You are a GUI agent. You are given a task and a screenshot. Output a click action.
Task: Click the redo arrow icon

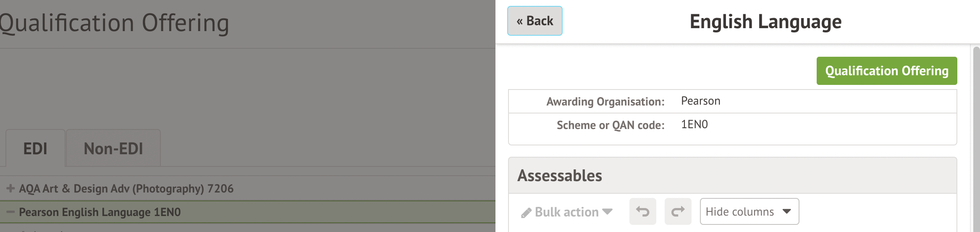[678, 211]
